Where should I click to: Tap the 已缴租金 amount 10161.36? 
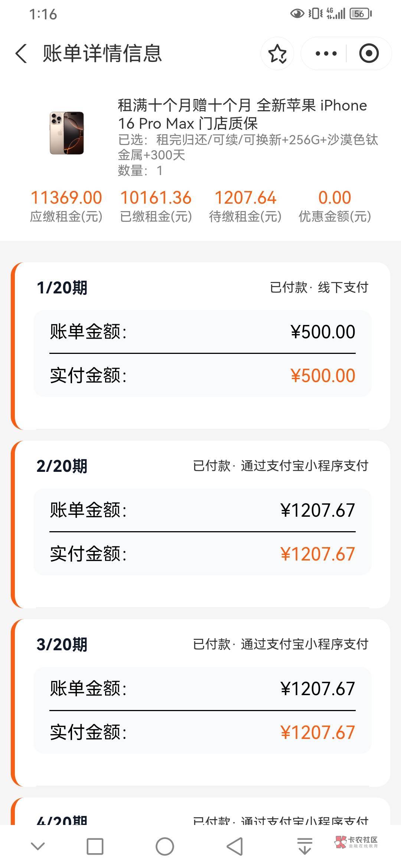pyautogui.click(x=156, y=198)
